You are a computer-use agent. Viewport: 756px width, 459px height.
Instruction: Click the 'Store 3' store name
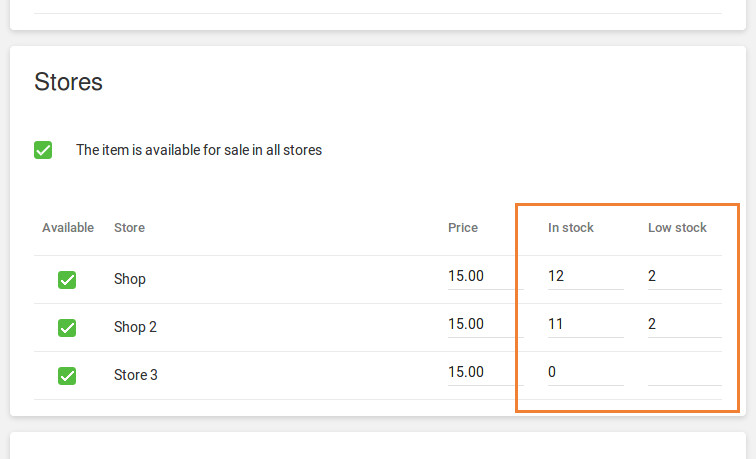pyautogui.click(x=136, y=376)
